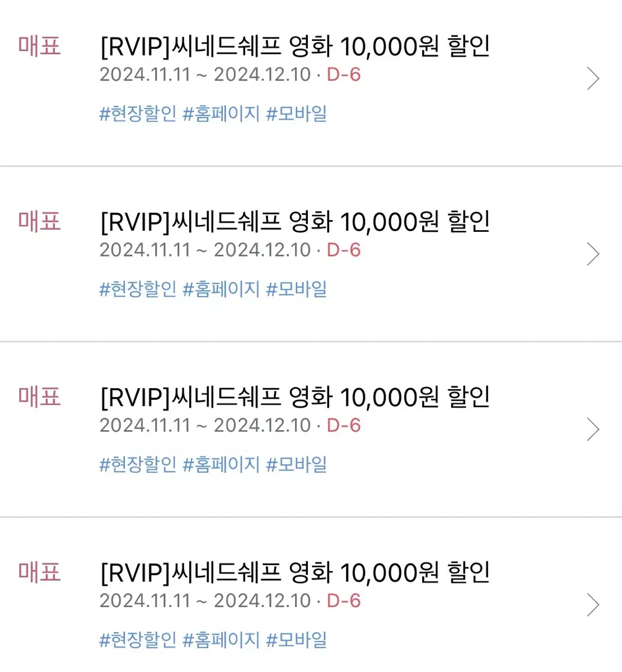Select the first [RVIP]씨네드쉐프 영화 10,000원 할인 title
The height and width of the screenshot is (672, 622).
[x=295, y=46]
